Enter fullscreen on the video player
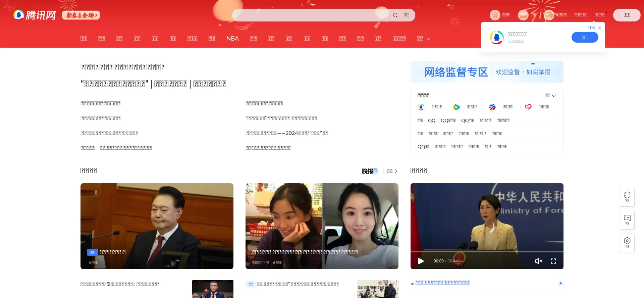 [x=553, y=261]
